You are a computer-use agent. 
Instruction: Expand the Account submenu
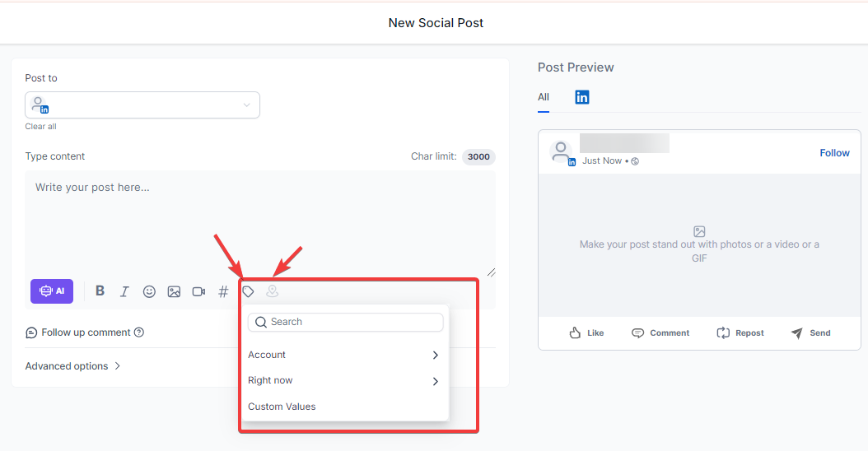[344, 355]
